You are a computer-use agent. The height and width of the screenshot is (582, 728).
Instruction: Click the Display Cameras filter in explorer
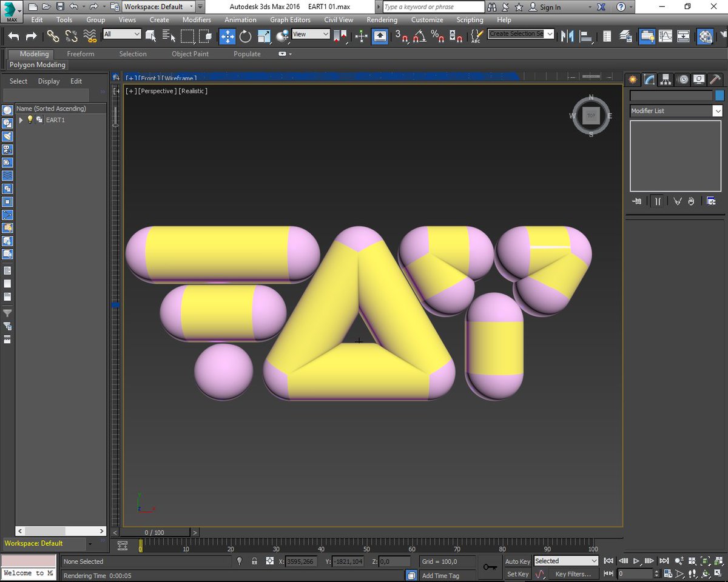pos(7,149)
